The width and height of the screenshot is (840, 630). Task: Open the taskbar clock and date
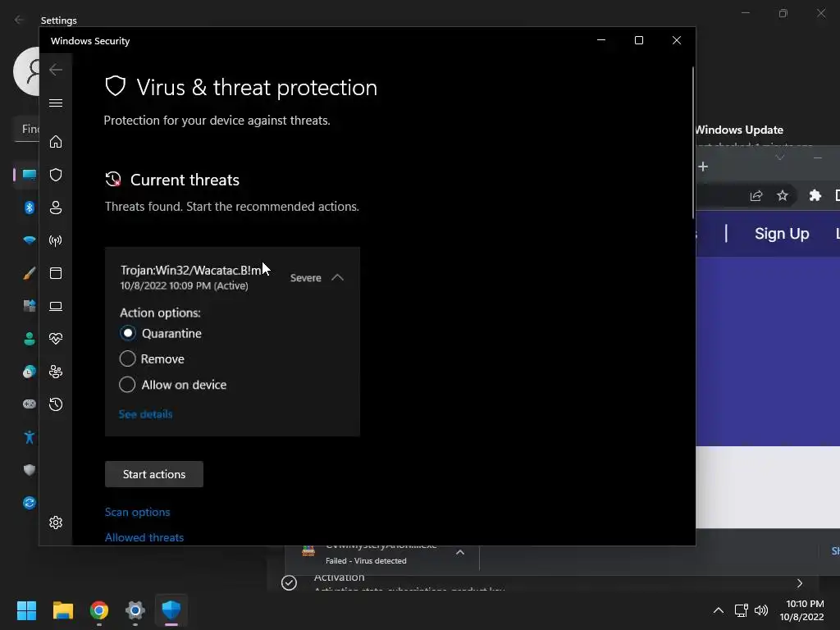pos(802,610)
